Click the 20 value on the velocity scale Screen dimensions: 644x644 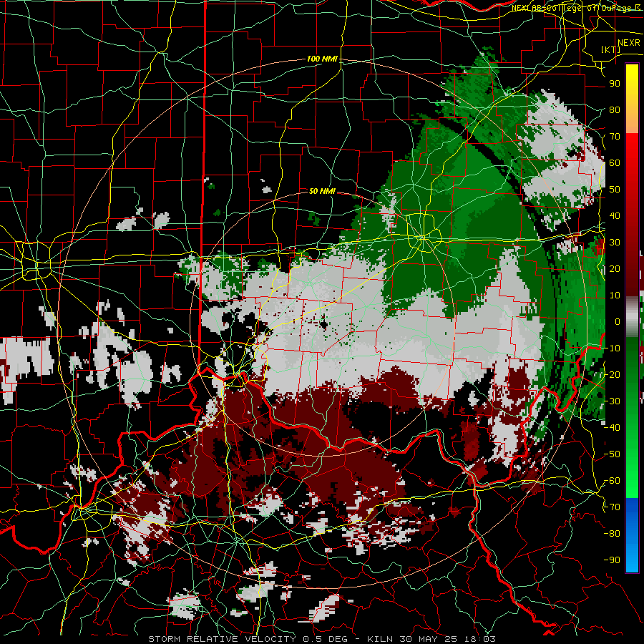click(615, 269)
